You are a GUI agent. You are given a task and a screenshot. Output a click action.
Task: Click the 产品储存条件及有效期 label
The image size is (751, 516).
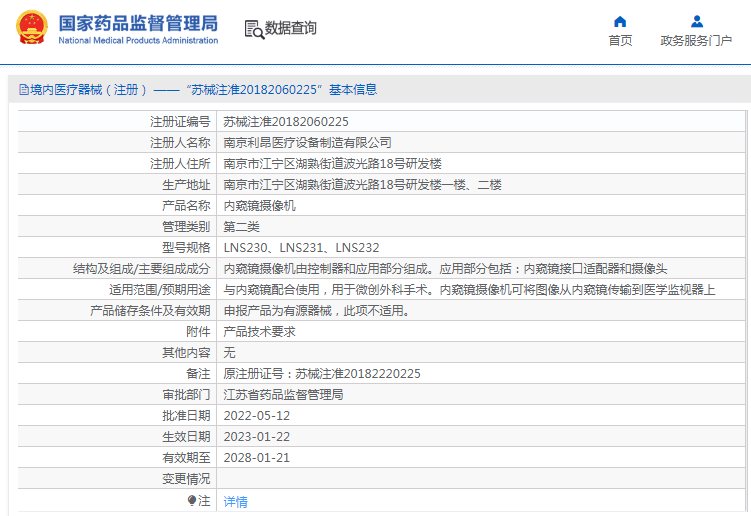point(150,311)
